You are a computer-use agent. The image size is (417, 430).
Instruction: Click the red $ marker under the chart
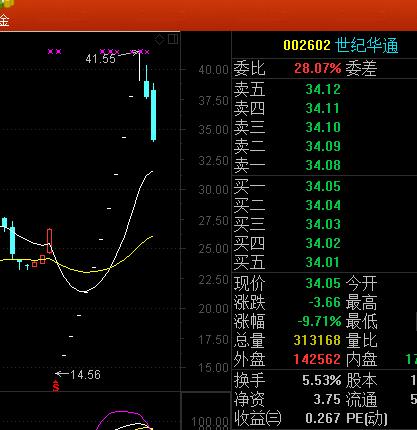56,386
